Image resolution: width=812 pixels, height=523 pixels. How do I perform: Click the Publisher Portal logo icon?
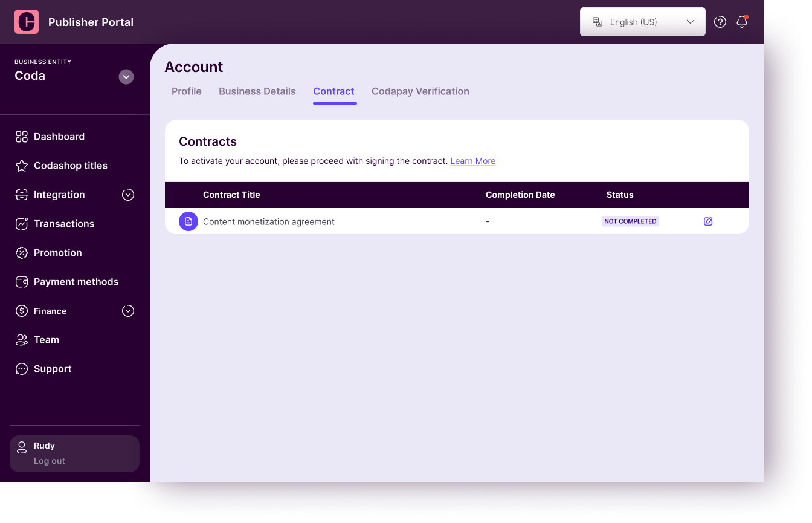tap(27, 22)
